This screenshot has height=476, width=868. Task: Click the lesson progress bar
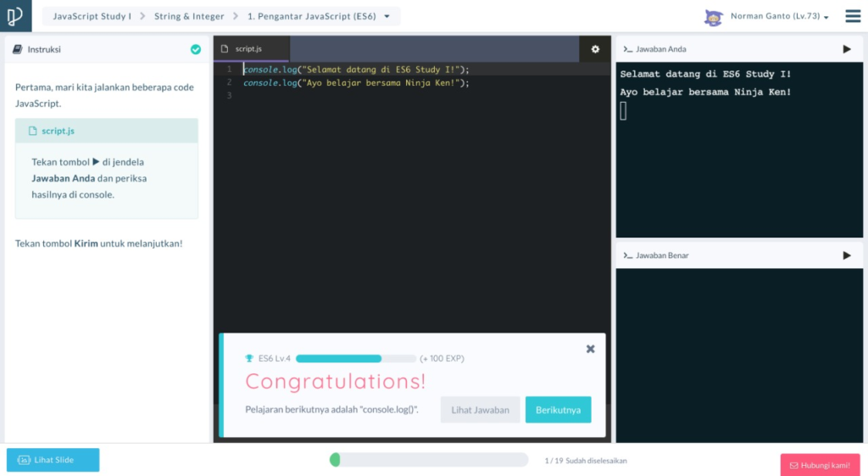click(x=428, y=460)
